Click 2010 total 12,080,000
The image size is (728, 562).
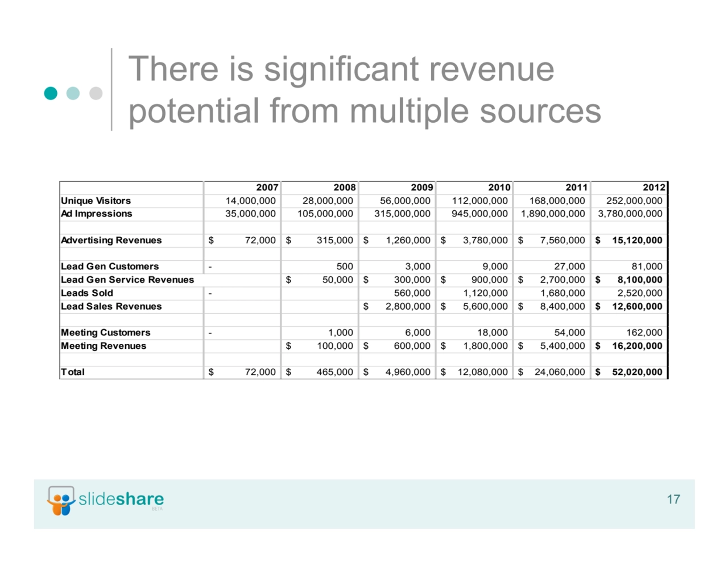(482, 372)
